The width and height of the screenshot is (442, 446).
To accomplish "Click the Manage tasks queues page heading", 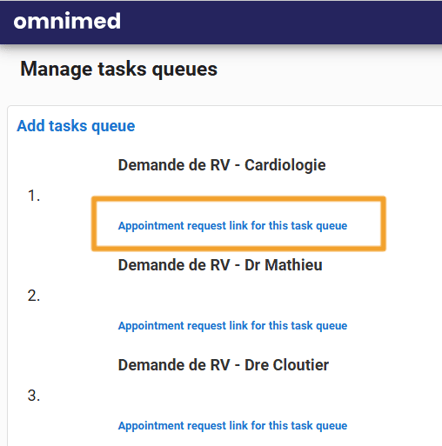I will (x=119, y=69).
